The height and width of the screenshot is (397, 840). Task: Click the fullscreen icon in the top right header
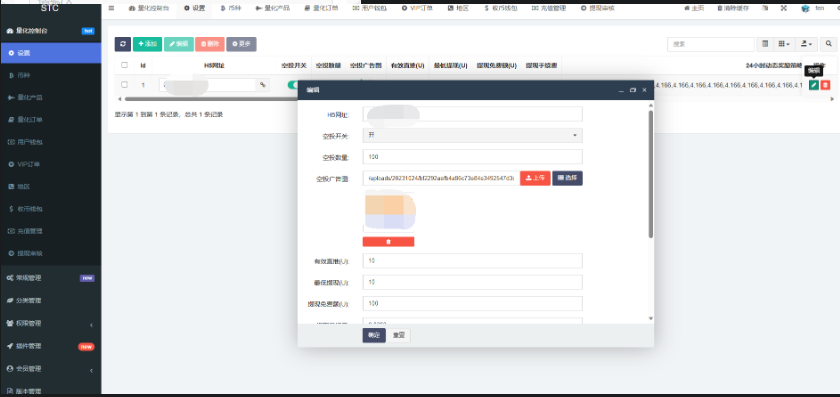[784, 8]
